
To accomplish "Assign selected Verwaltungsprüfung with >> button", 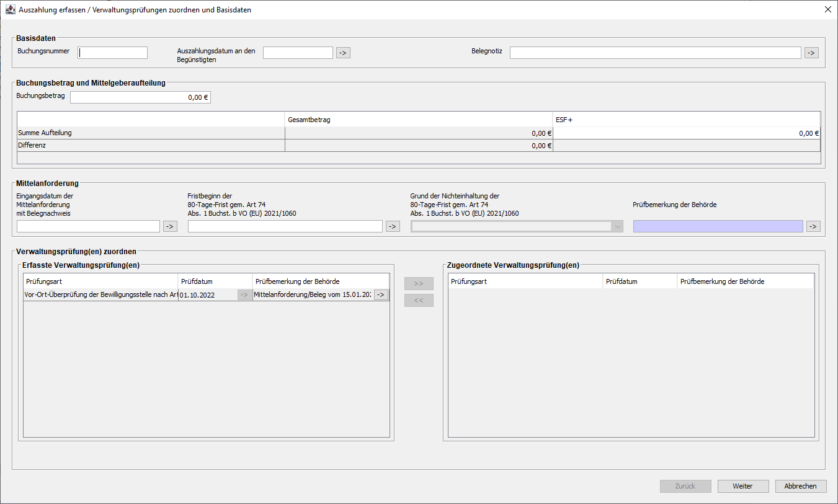I will pos(419,283).
